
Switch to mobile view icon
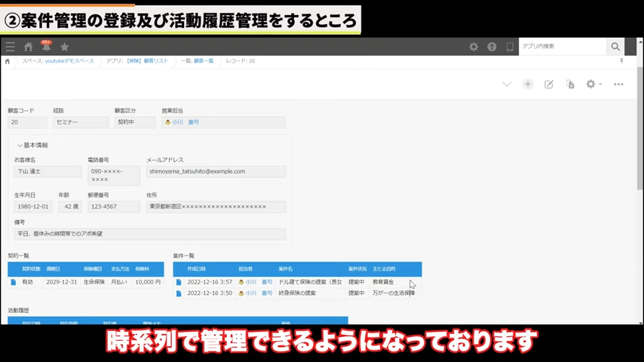point(510,47)
